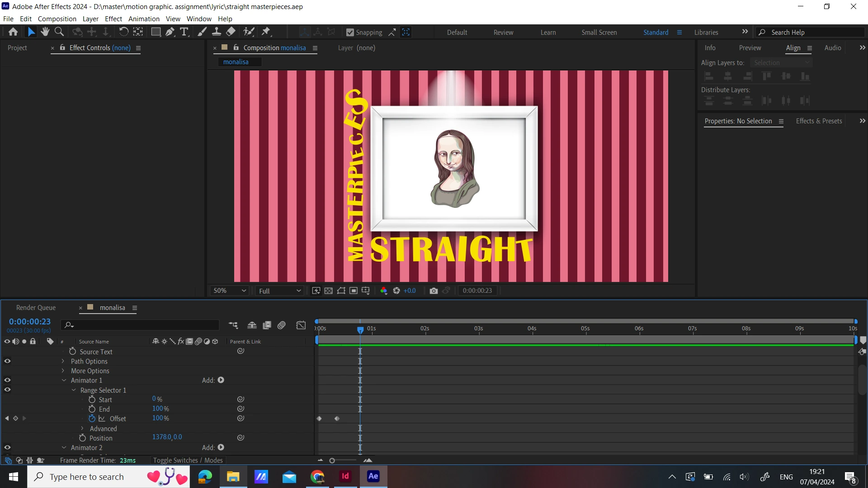Select the Roto Brush tool

click(x=249, y=32)
